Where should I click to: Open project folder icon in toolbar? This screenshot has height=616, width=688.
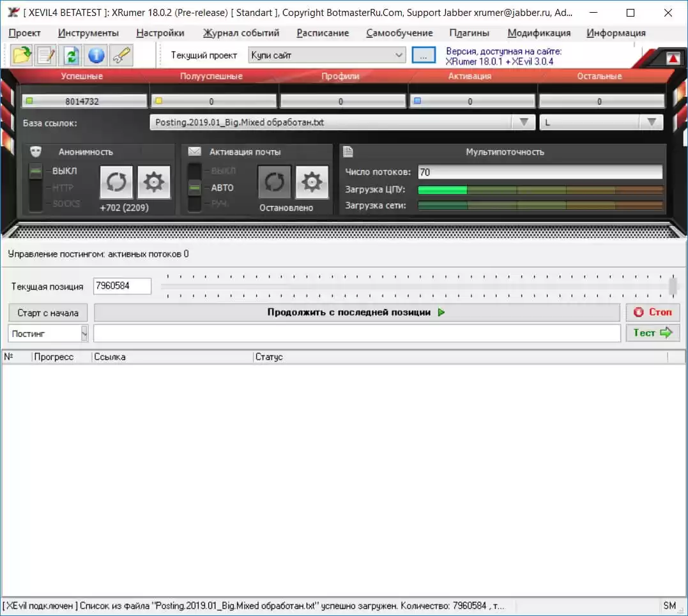pos(22,56)
